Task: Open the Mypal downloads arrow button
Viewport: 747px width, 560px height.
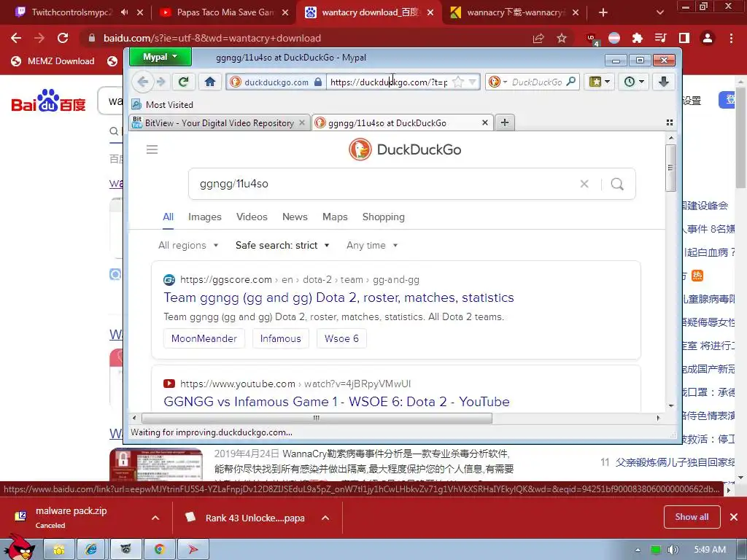Action: pos(663,82)
